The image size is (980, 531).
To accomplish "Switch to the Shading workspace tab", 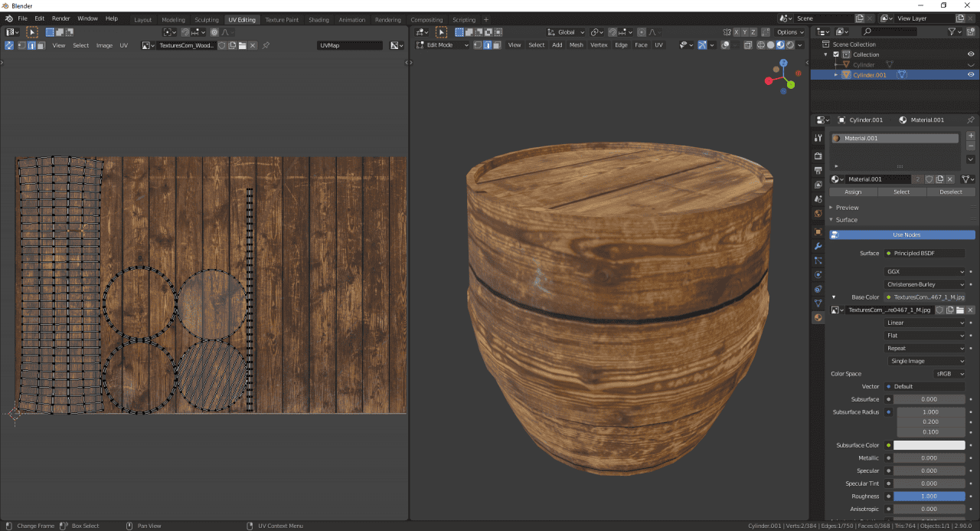I will tap(318, 19).
